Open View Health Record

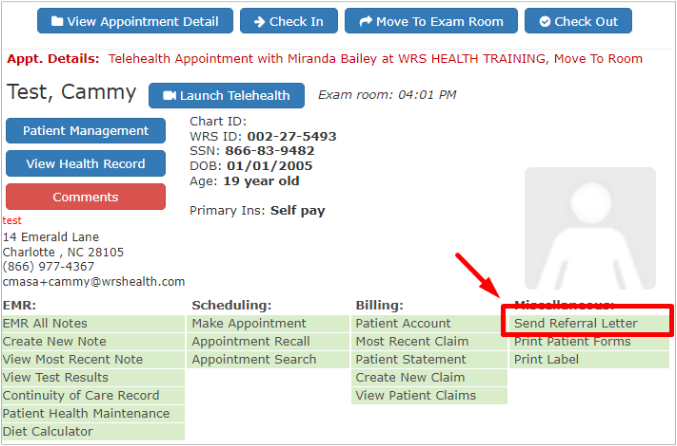[85, 164]
